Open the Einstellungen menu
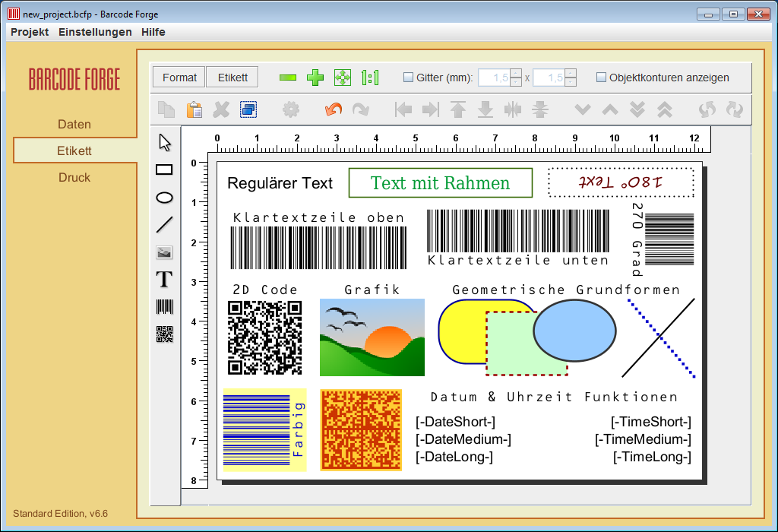 pyautogui.click(x=95, y=32)
